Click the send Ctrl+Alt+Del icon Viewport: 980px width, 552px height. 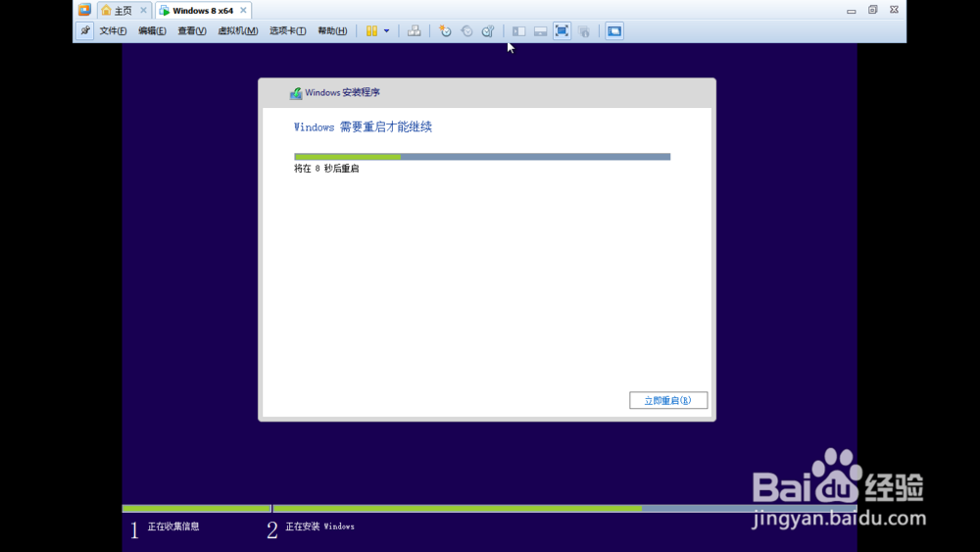[x=414, y=30]
